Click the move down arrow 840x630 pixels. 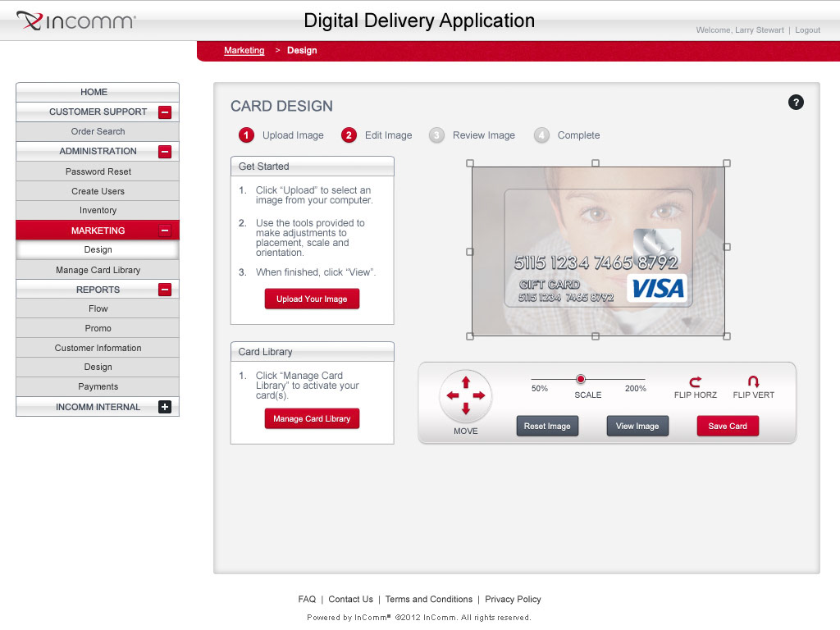[x=466, y=409]
